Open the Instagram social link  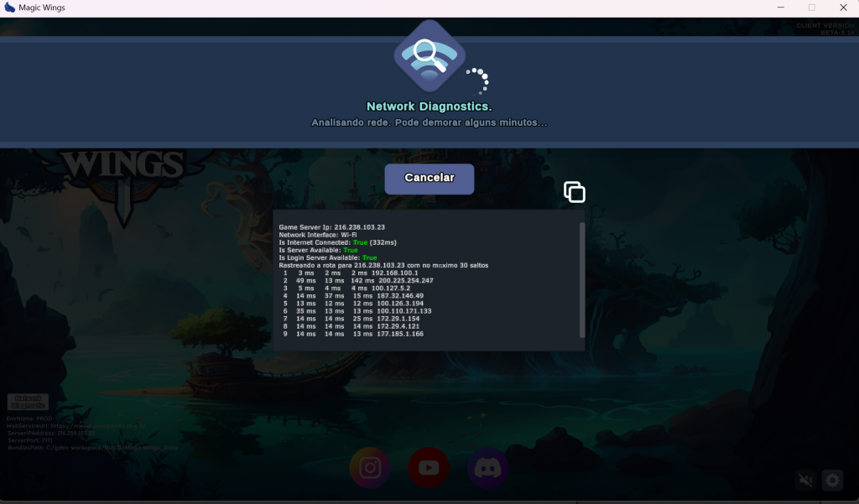(370, 468)
